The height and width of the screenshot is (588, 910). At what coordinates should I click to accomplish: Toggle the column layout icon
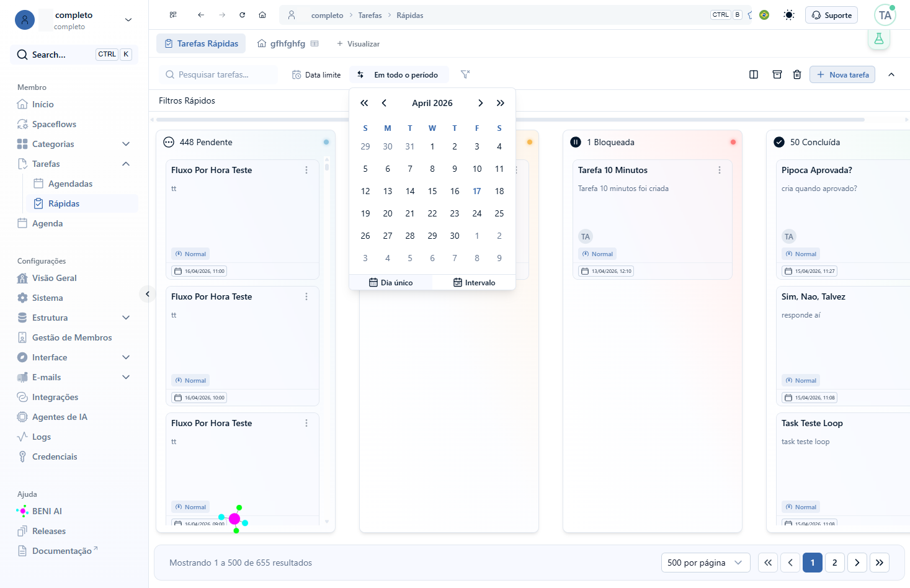[x=754, y=74]
